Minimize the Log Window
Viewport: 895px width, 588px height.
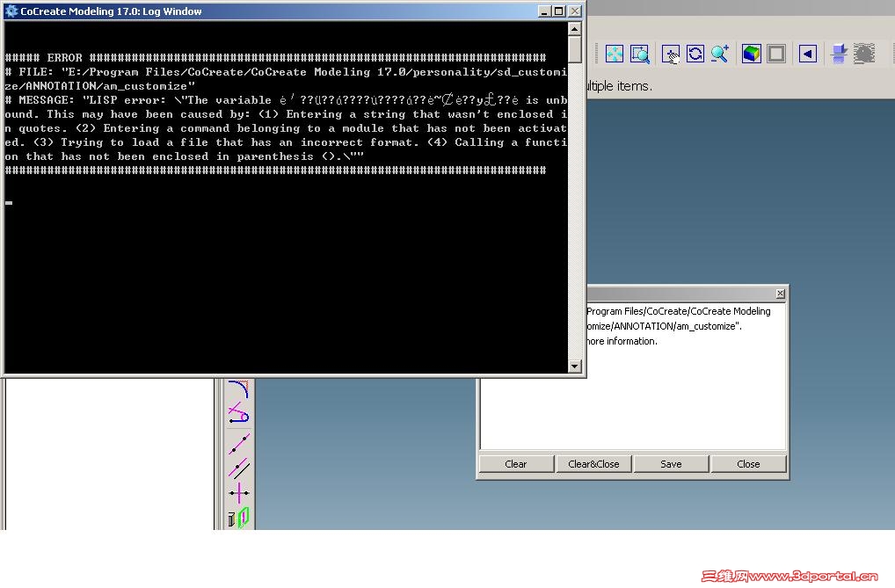pos(544,11)
